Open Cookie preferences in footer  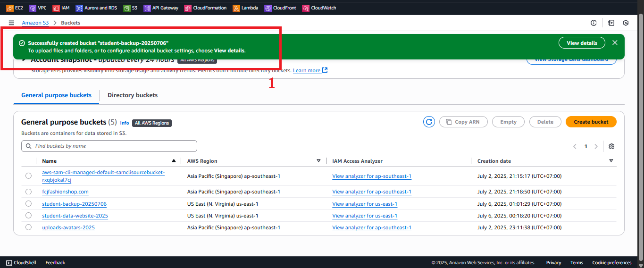611,262
